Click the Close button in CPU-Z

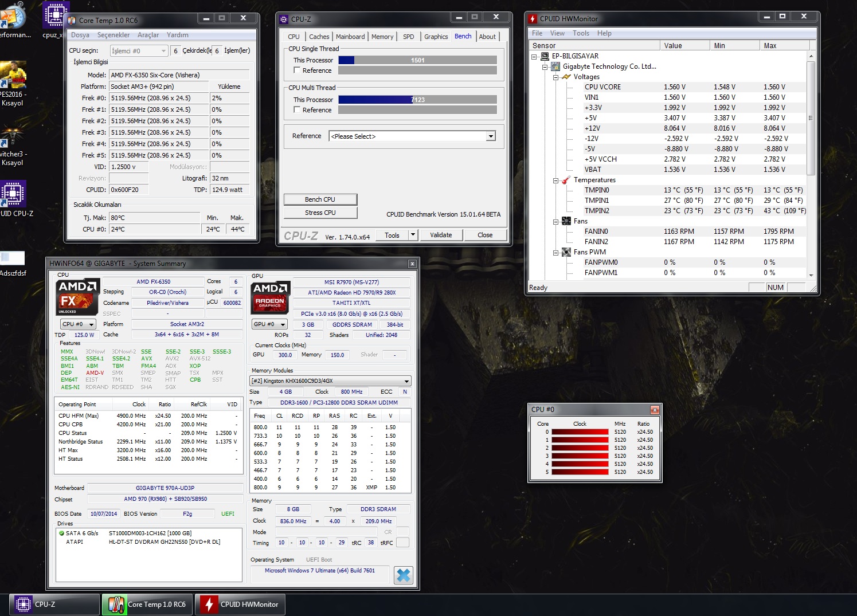[x=485, y=235]
